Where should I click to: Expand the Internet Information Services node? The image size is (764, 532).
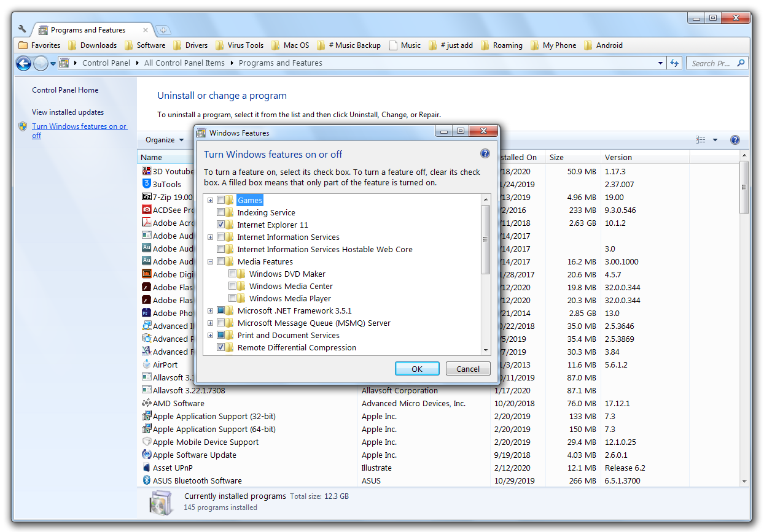pos(210,237)
